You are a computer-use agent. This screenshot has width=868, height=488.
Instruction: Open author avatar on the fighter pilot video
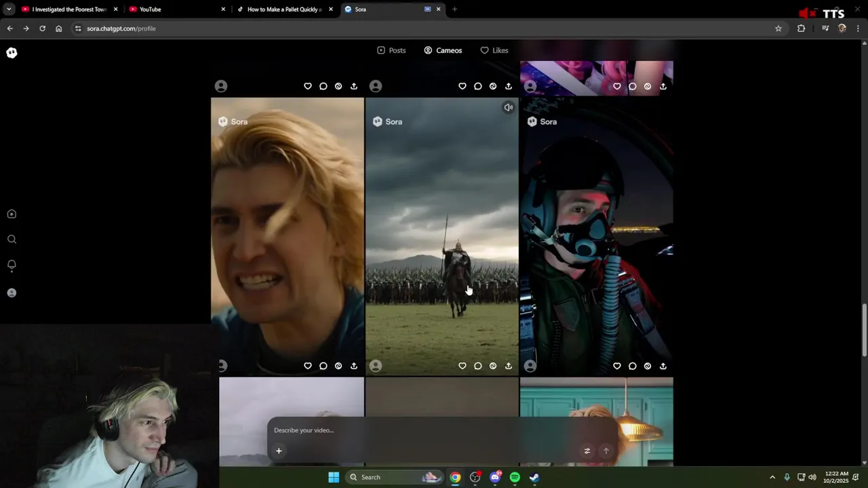pyautogui.click(x=530, y=366)
